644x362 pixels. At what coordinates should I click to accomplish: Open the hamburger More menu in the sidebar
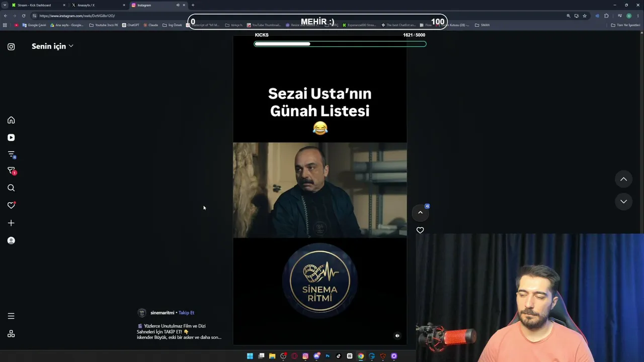[11, 316]
